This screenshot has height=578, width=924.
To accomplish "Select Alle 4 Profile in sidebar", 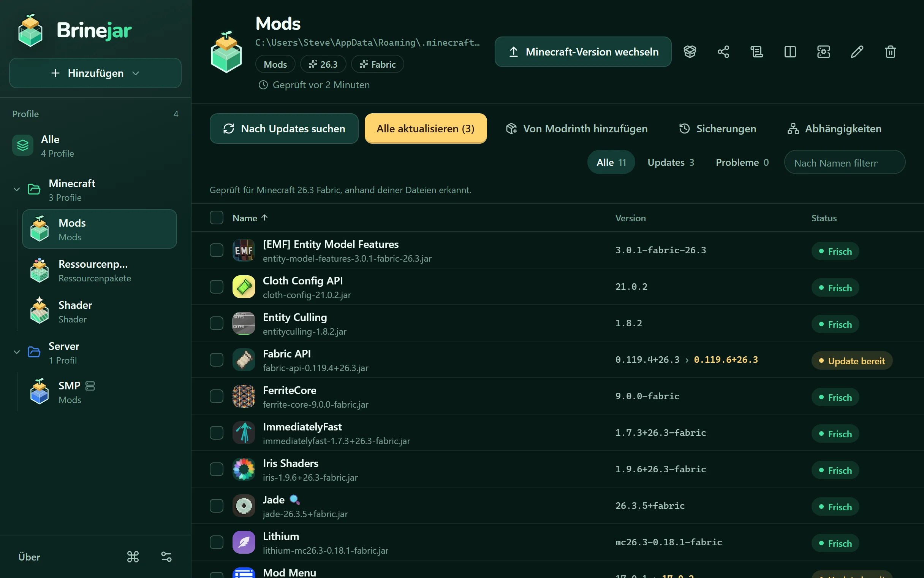I will (x=95, y=146).
